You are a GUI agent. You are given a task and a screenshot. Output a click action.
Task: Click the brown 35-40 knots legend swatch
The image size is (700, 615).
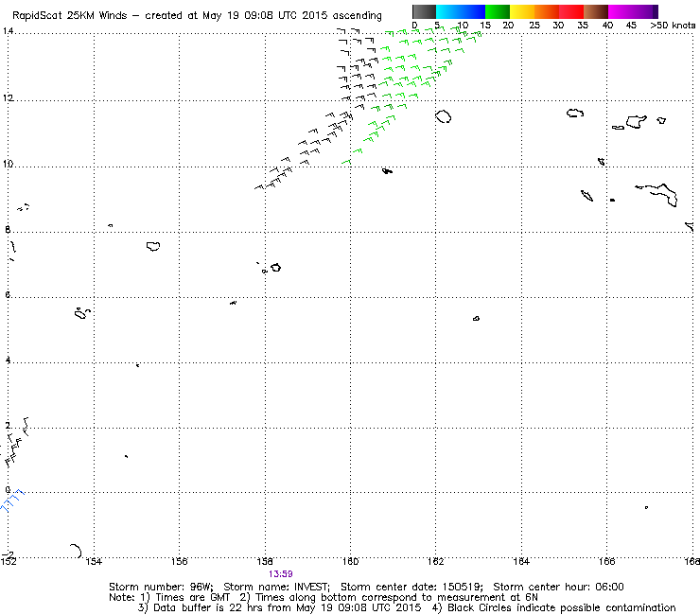(596, 11)
